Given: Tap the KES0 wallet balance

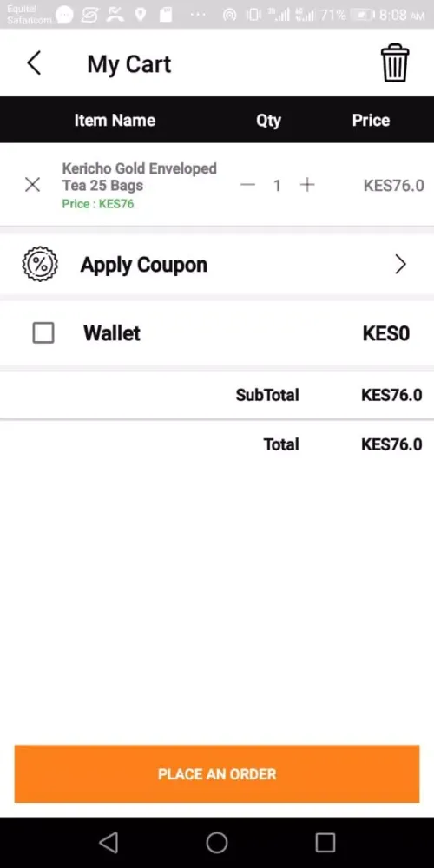Looking at the screenshot, I should (x=386, y=333).
